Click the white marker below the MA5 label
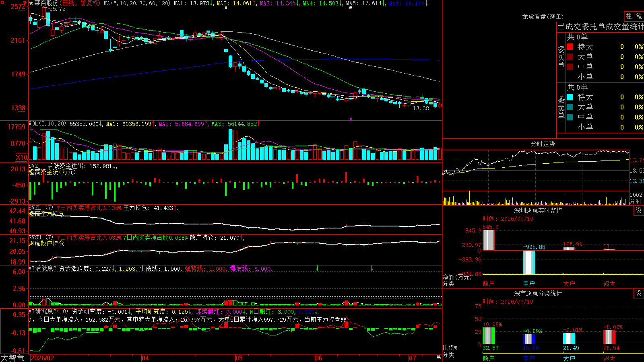The image size is (644, 362). click(x=351, y=8)
